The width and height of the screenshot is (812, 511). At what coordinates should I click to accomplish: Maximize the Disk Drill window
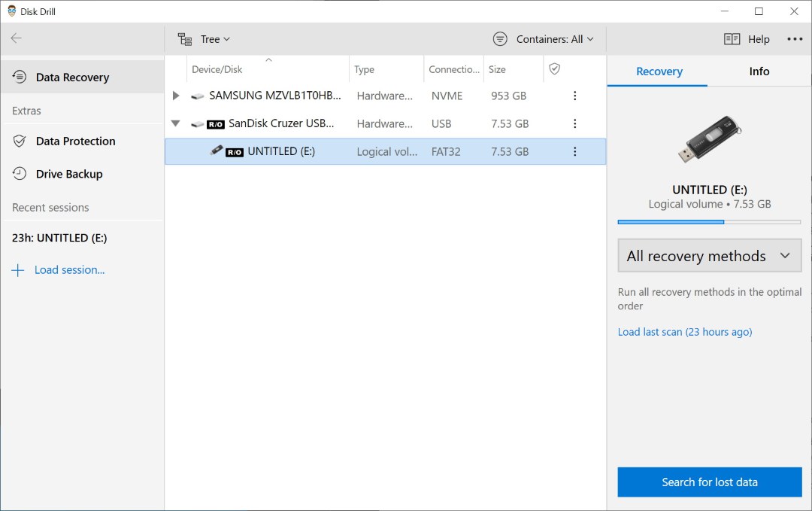[x=759, y=11]
